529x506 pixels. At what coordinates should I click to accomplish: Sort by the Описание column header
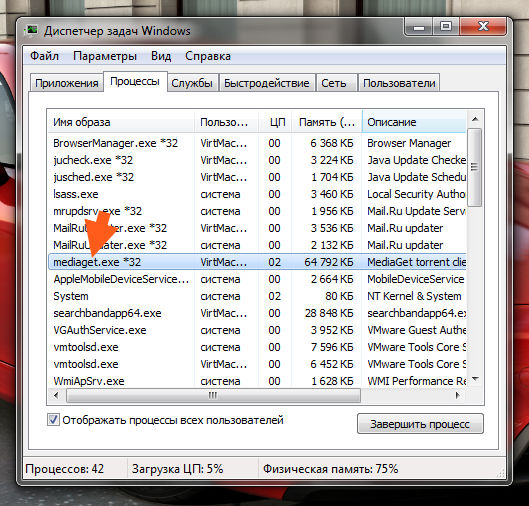point(414,122)
